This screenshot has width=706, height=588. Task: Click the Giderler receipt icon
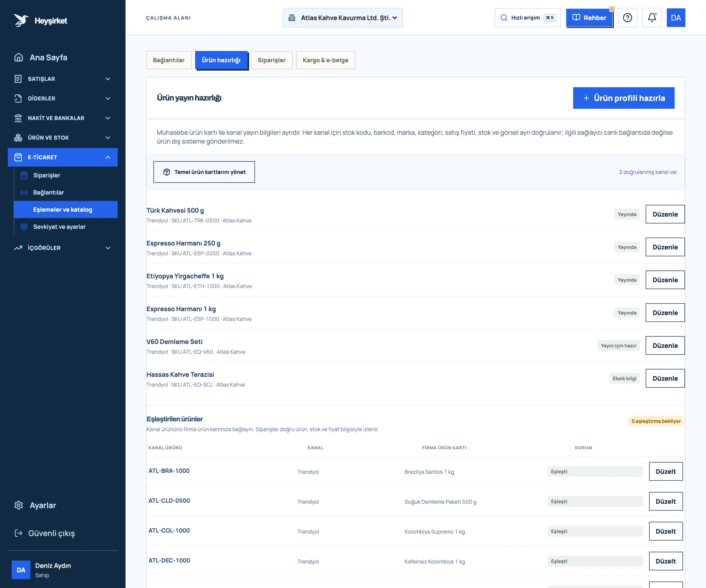tap(18, 98)
